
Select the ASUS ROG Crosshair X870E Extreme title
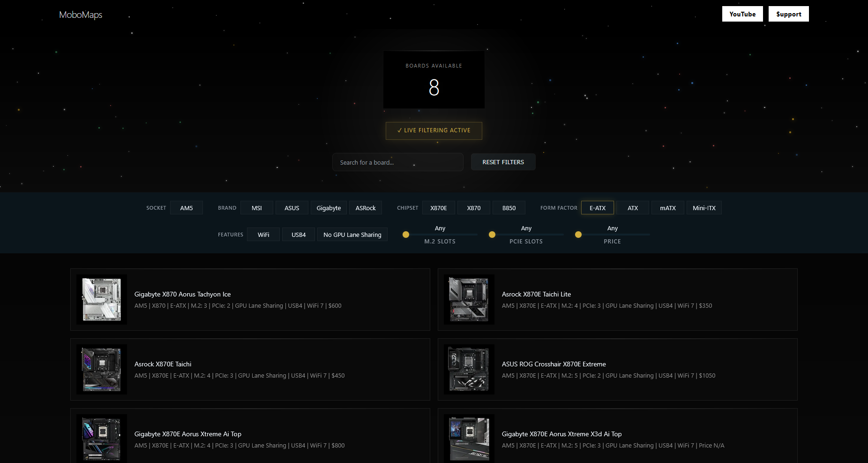(x=554, y=364)
